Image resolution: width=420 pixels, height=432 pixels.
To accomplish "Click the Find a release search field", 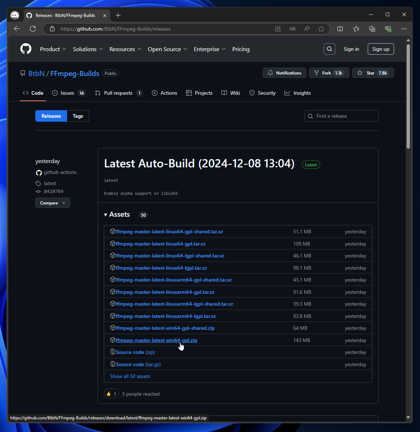I will (341, 116).
